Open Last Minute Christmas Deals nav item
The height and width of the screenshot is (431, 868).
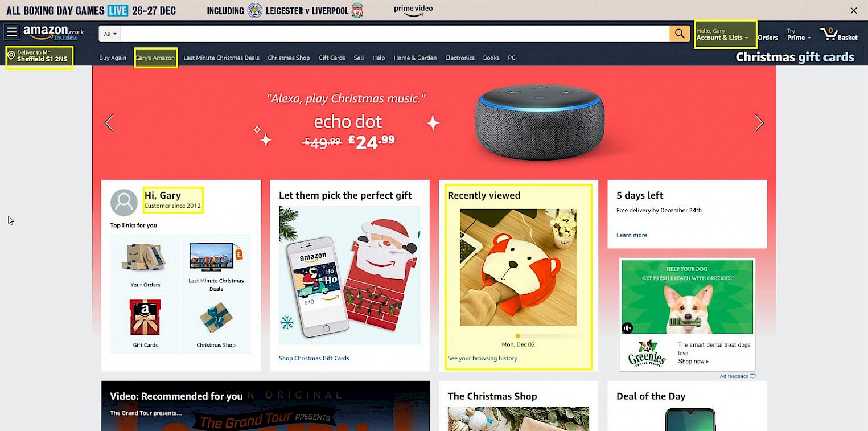(x=221, y=58)
